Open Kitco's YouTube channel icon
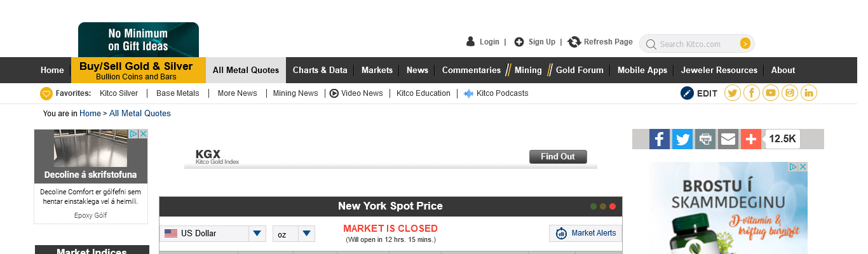The width and height of the screenshot is (868, 254). click(771, 93)
